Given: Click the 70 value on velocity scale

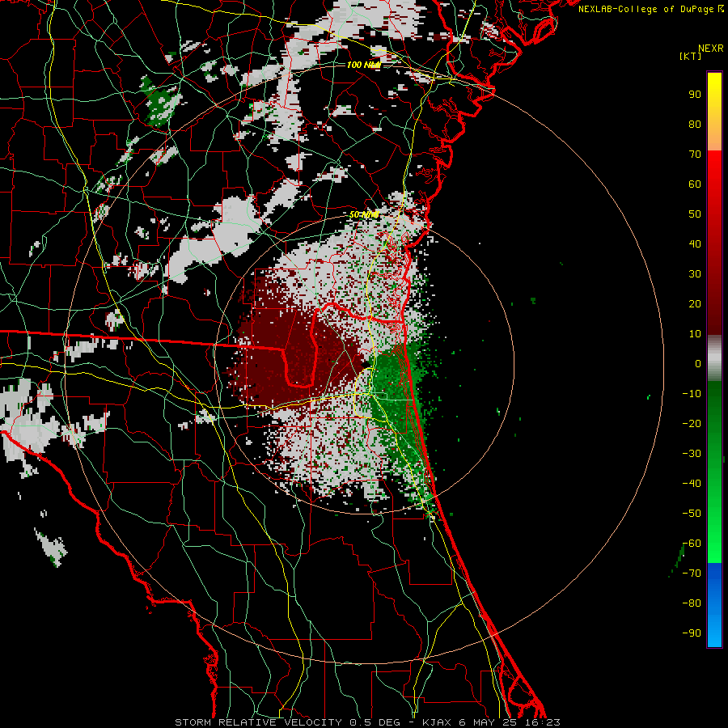Looking at the screenshot, I should [695, 154].
